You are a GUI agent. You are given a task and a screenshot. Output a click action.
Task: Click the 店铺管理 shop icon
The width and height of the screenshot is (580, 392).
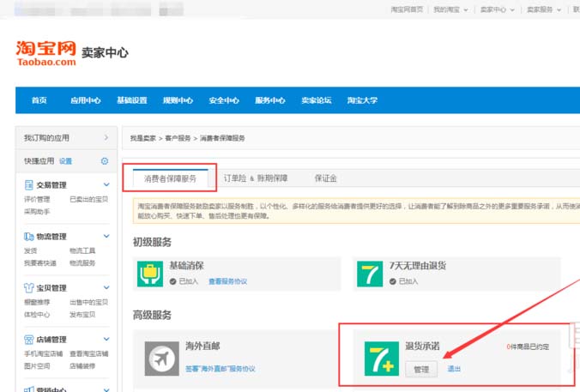tap(29, 339)
